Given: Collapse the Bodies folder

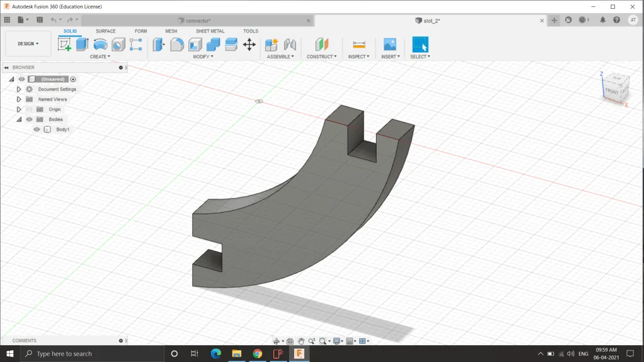Looking at the screenshot, I should click(19, 120).
